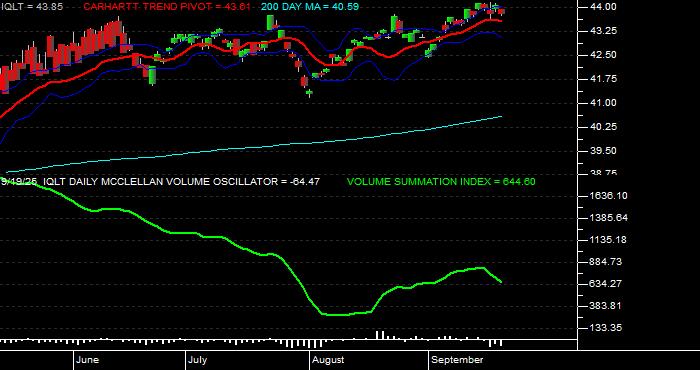Viewport: 700px width, 370px height.
Task: Click the June month label
Action: pyautogui.click(x=88, y=360)
